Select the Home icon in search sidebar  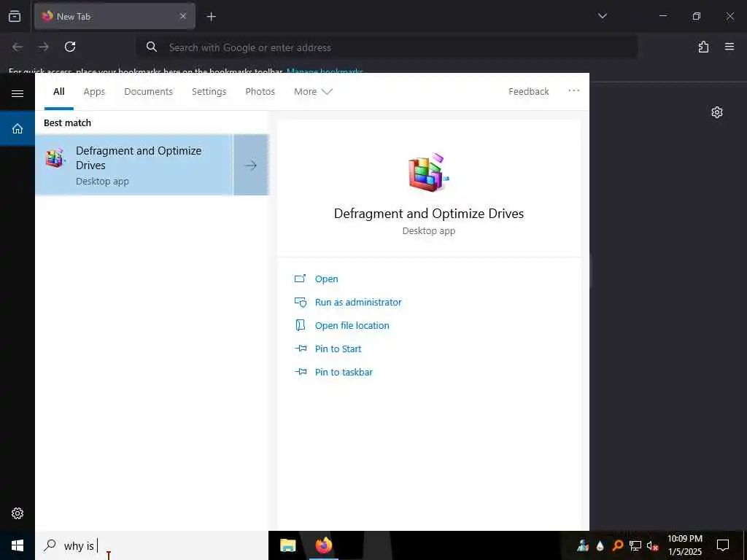tap(18, 128)
